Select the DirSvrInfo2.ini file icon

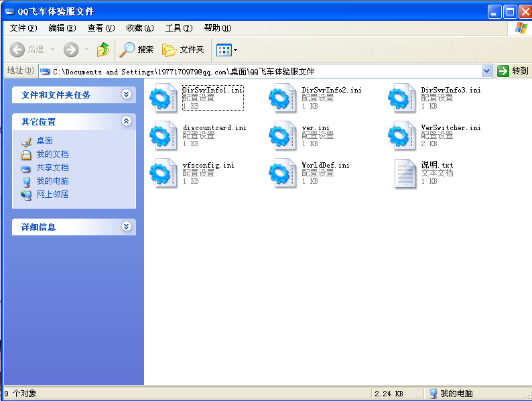tap(283, 98)
